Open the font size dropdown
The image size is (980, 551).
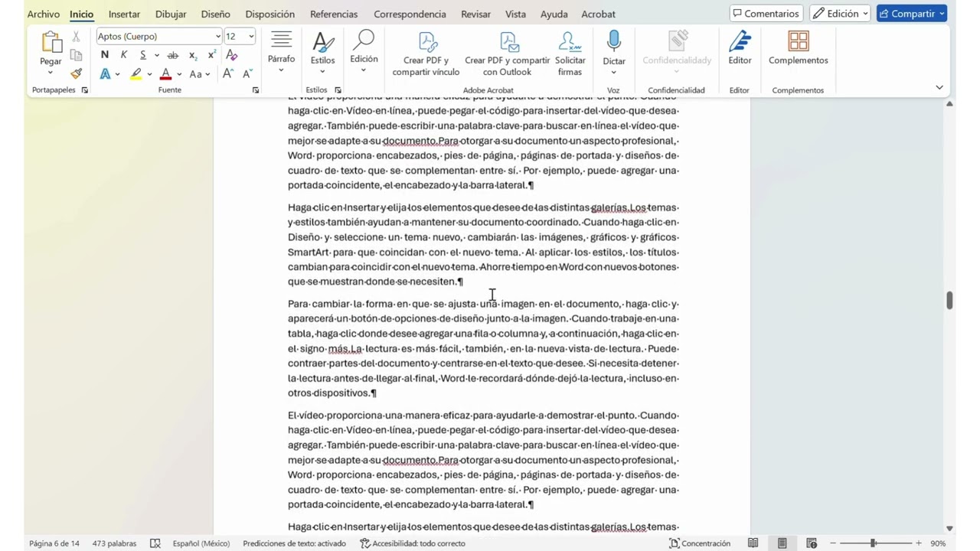pyautogui.click(x=251, y=36)
